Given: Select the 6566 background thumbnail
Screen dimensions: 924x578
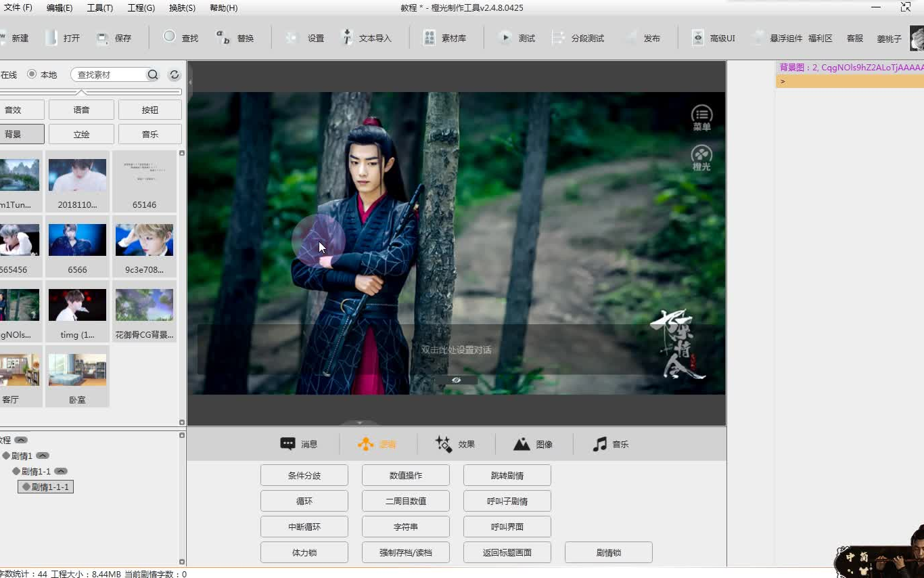Looking at the screenshot, I should click(77, 247).
